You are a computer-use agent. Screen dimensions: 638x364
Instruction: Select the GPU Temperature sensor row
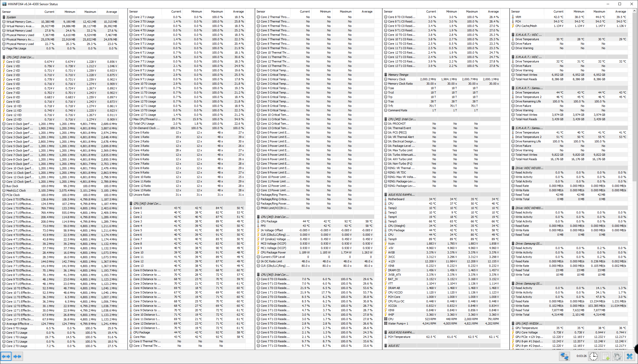tap(526, 328)
